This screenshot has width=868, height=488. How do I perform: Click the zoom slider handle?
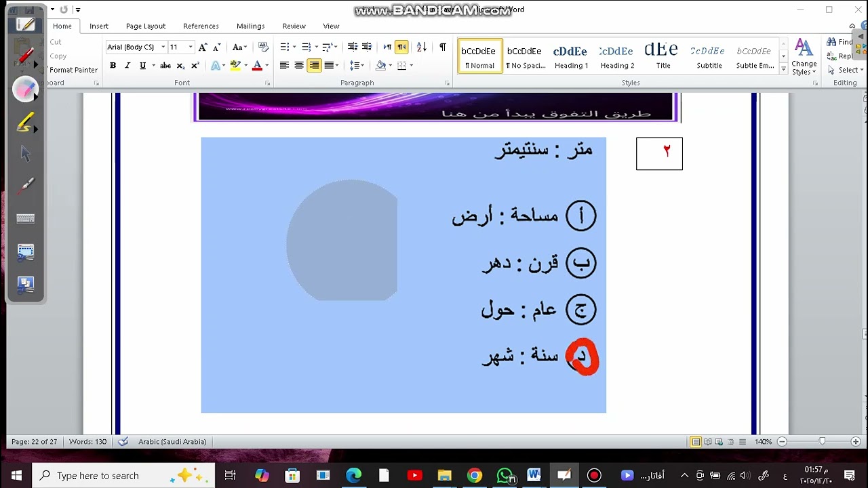[x=822, y=442]
